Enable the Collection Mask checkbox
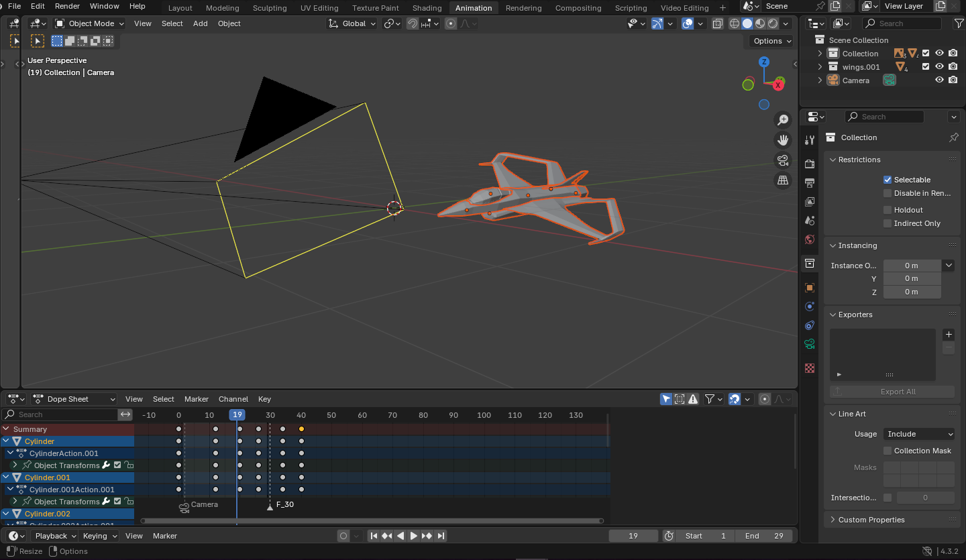The height and width of the screenshot is (560, 966). 888,451
